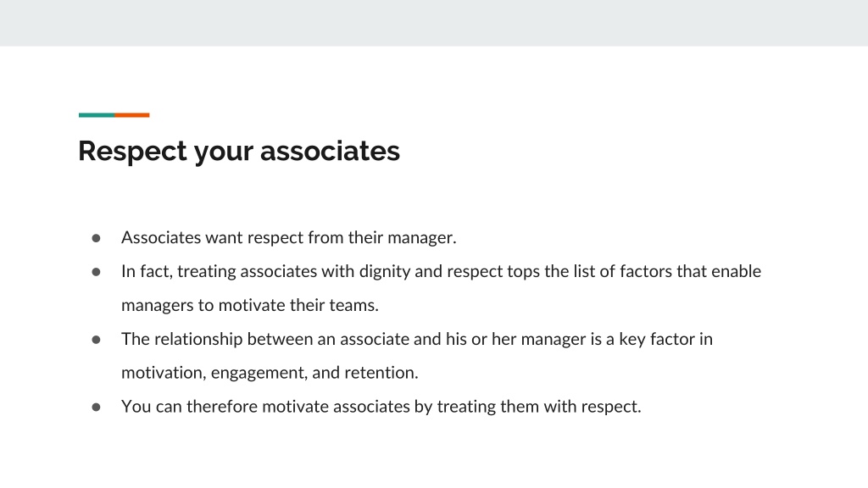Click the word 'associates' in the title
The height and width of the screenshot is (488, 868).
(x=330, y=151)
